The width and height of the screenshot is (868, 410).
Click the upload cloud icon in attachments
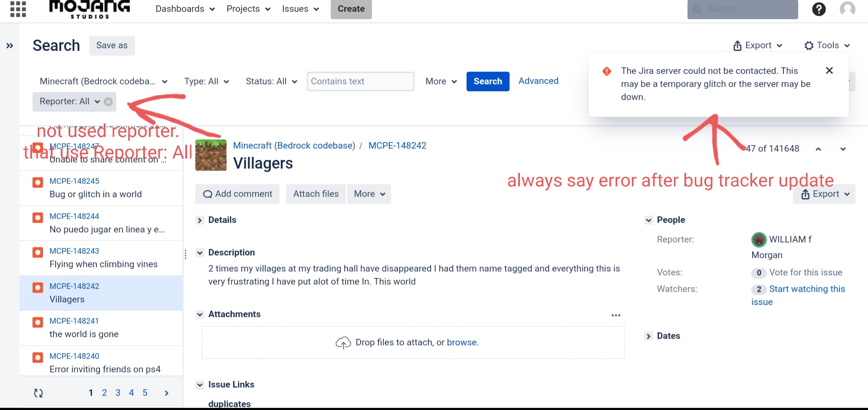coord(343,343)
